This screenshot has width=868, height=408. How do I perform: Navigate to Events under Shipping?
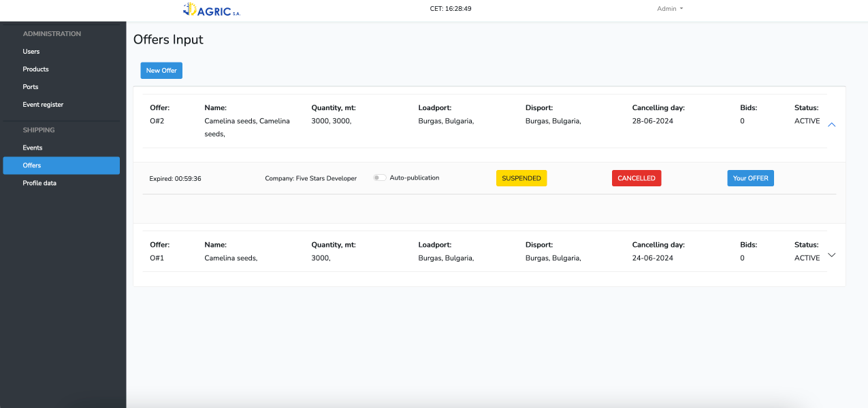click(x=33, y=148)
